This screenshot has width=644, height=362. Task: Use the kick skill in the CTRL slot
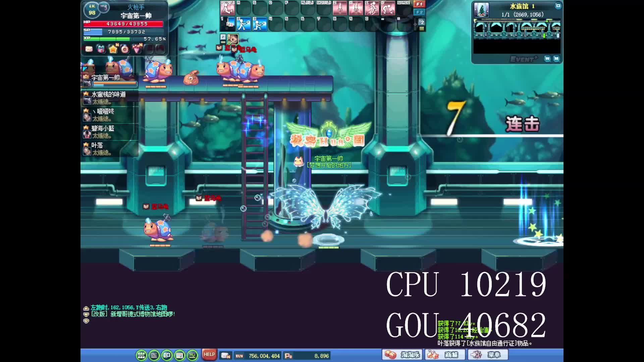tap(227, 8)
